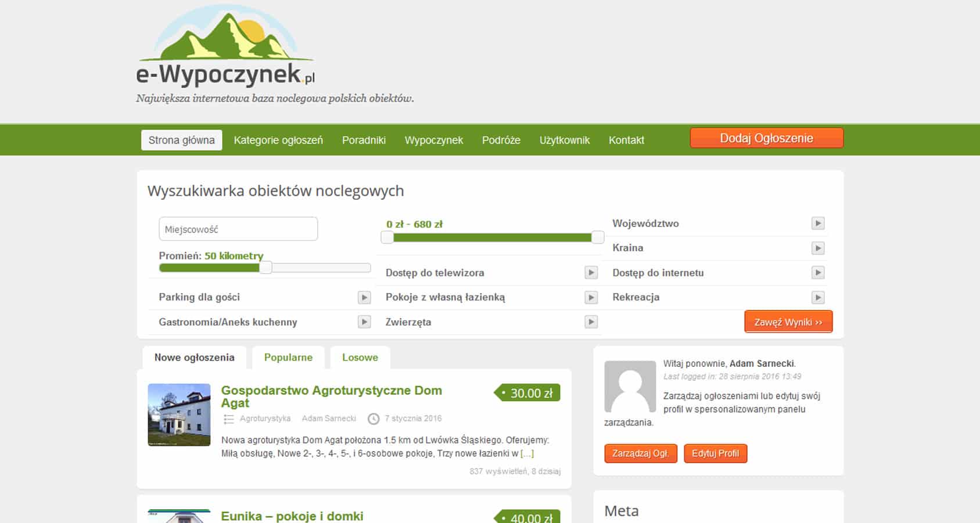This screenshot has height=523, width=980.
Task: Open Kategorie ogłoszeń menu
Action: (278, 140)
